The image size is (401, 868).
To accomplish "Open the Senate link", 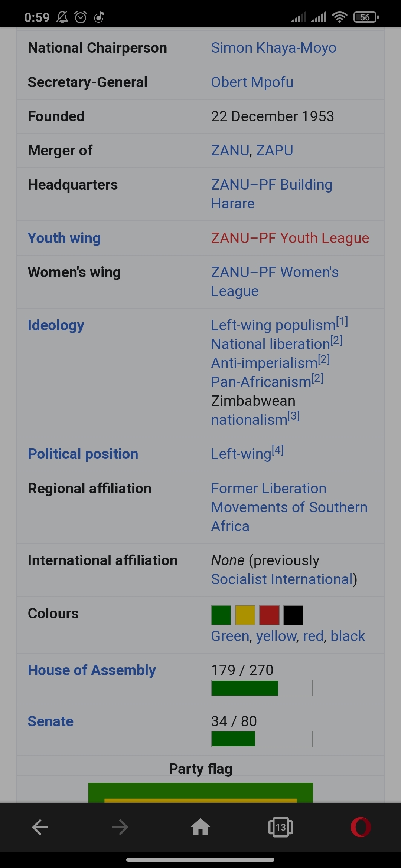I will click(50, 721).
